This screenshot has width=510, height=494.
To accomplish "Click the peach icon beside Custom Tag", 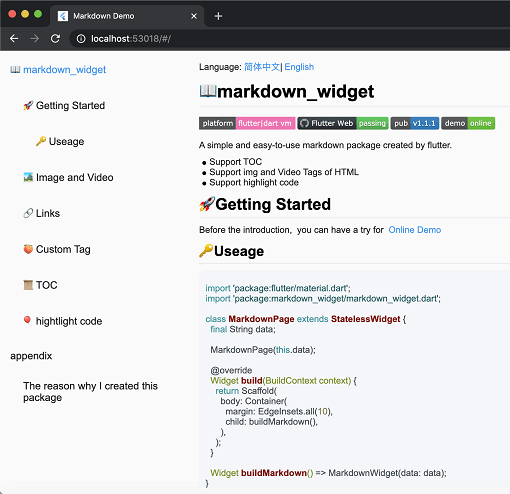I will tap(28, 249).
